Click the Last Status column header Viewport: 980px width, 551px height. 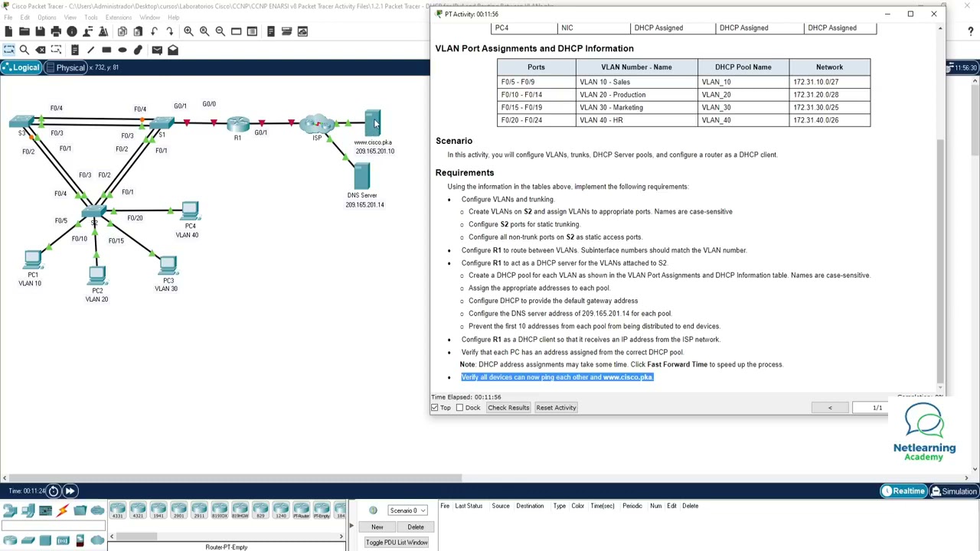pyautogui.click(x=469, y=506)
